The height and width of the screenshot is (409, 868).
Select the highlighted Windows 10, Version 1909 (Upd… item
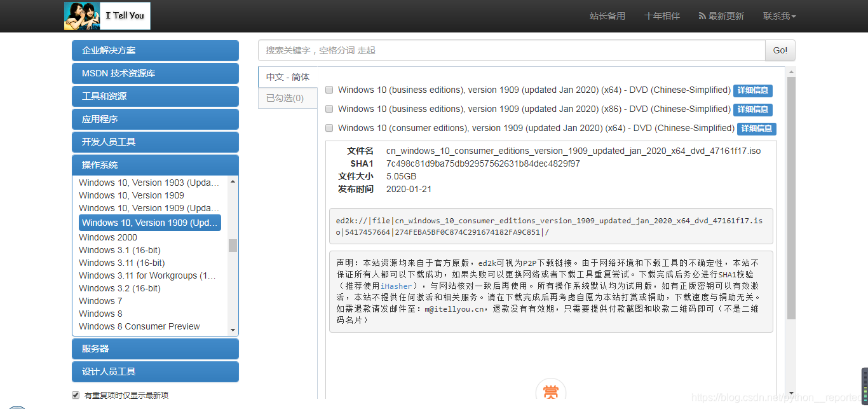tap(150, 223)
